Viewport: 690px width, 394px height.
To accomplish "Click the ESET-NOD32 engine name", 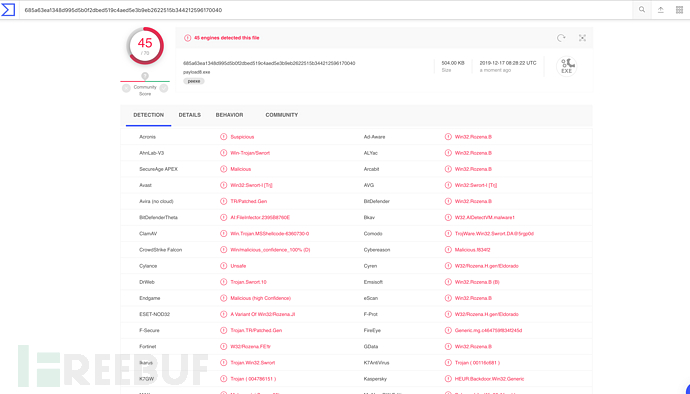I will coord(154,314).
